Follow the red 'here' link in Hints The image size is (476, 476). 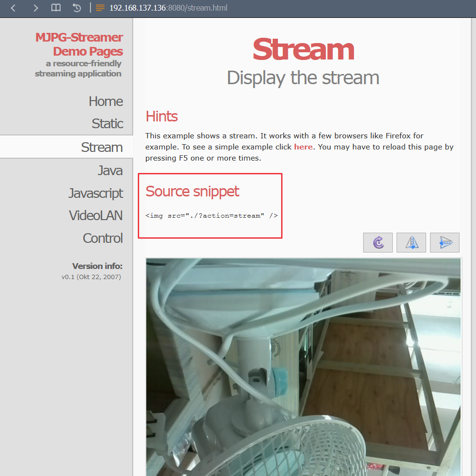303,147
